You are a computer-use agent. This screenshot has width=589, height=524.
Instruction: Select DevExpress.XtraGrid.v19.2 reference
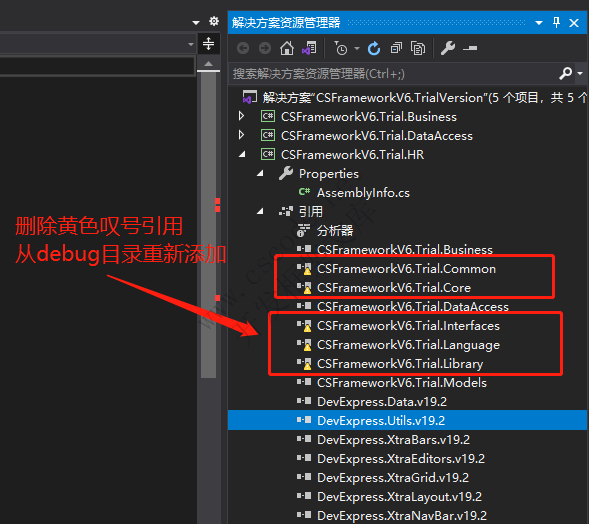[x=393, y=477]
